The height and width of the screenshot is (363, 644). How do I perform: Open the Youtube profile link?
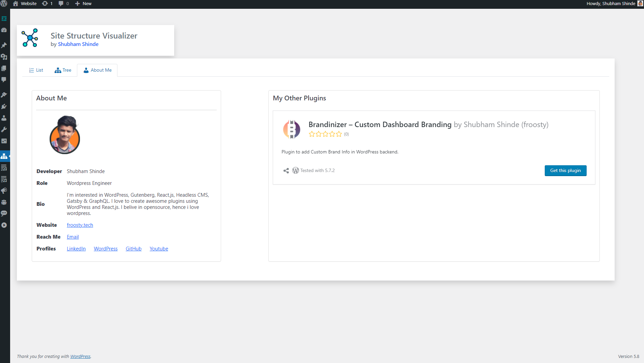(159, 249)
